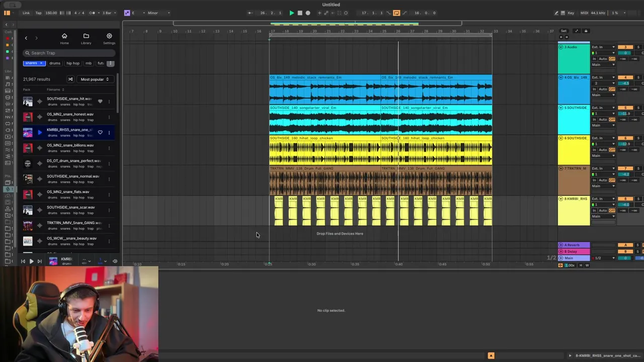Go back in the sample browser
Image resolution: width=644 pixels, height=362 pixels.
tap(26, 38)
